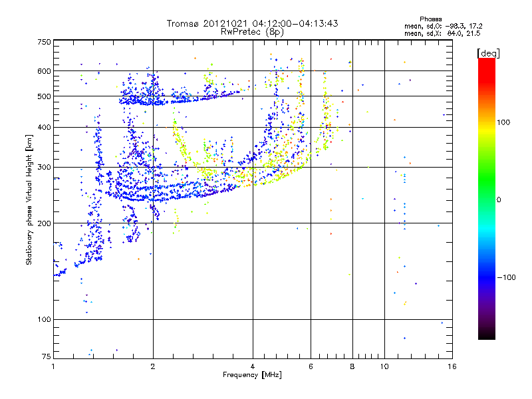Click the plot title 'Tromsø 20121021 04:12:00-04:13:43'
Image resolution: width=532 pixels, height=399 pixels.
pos(252,23)
